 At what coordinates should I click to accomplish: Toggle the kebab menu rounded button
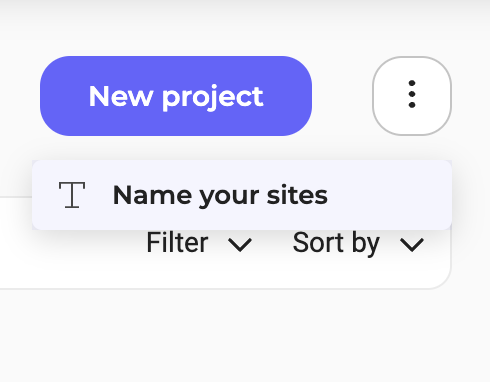[x=412, y=96]
